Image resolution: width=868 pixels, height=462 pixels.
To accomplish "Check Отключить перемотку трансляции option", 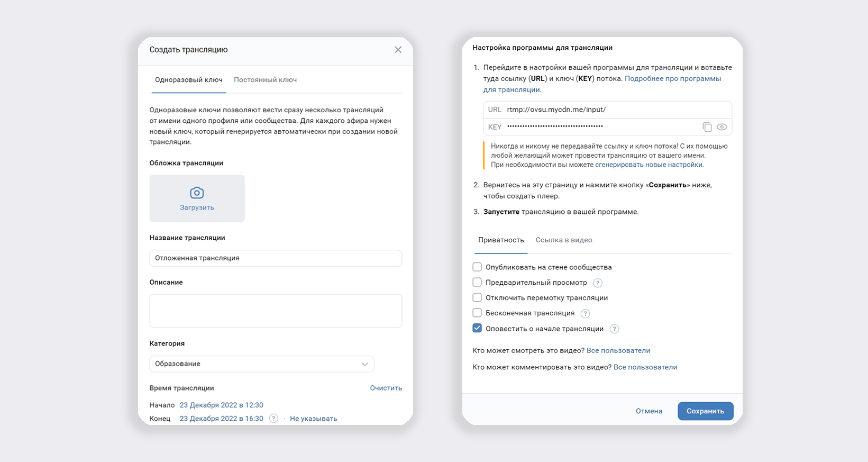I will click(477, 298).
